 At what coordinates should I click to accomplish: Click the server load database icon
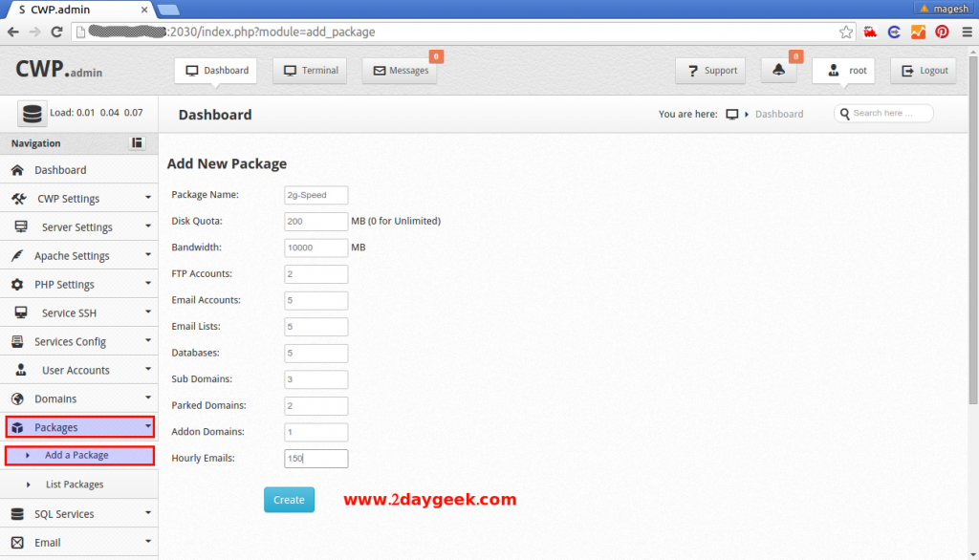[32, 114]
